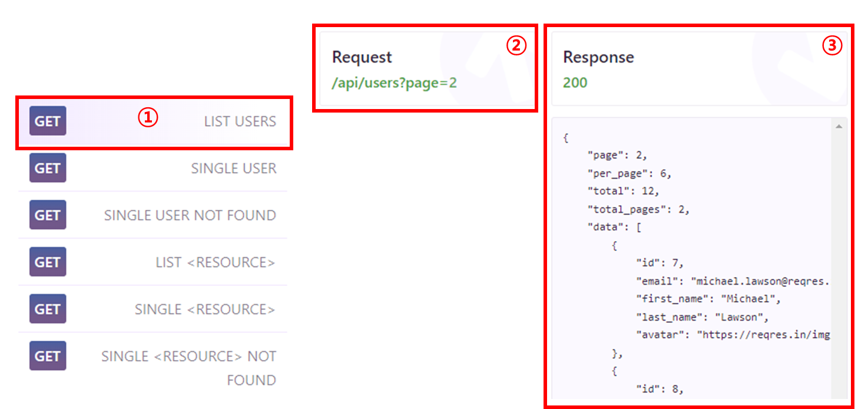Click the GET badge beside SINGLE <RESOURCE>
The height and width of the screenshot is (409, 868).
(x=48, y=309)
